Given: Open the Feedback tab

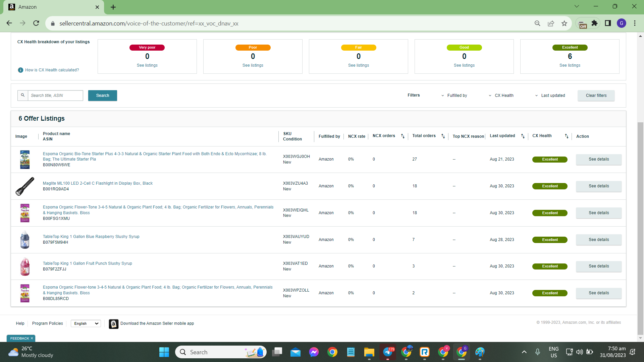Looking at the screenshot, I should click(x=19, y=339).
